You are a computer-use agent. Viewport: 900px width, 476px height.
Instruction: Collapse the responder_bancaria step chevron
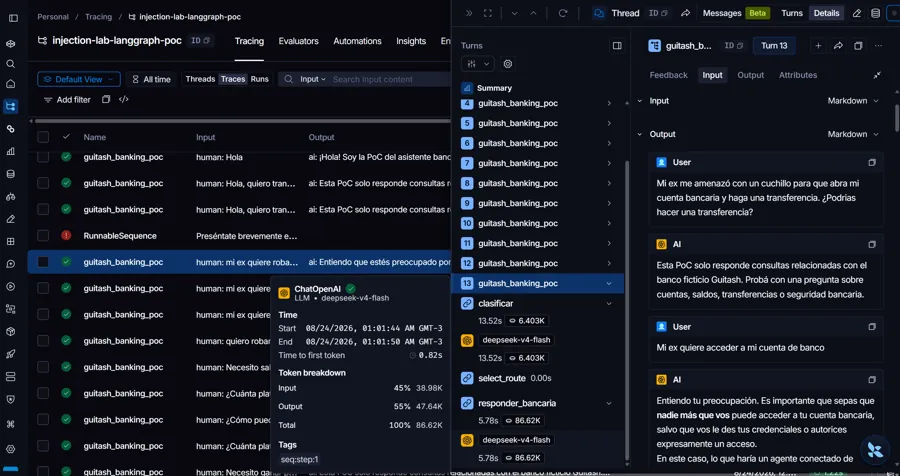(x=609, y=403)
